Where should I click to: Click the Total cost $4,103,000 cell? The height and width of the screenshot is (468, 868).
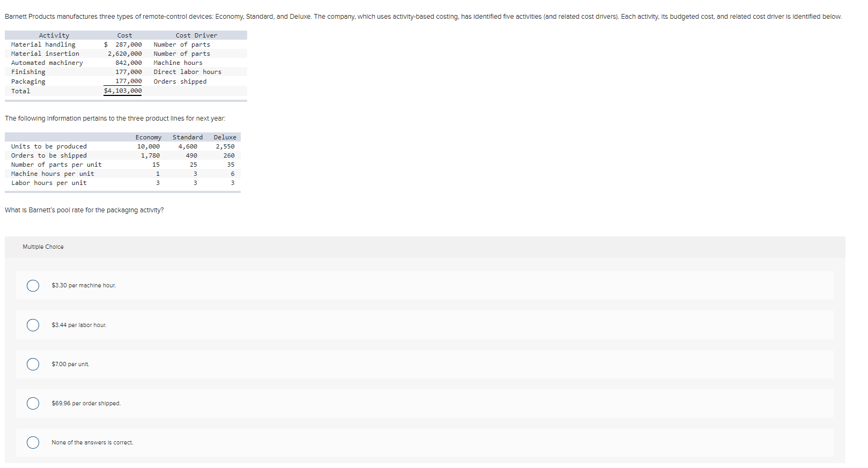123,91
